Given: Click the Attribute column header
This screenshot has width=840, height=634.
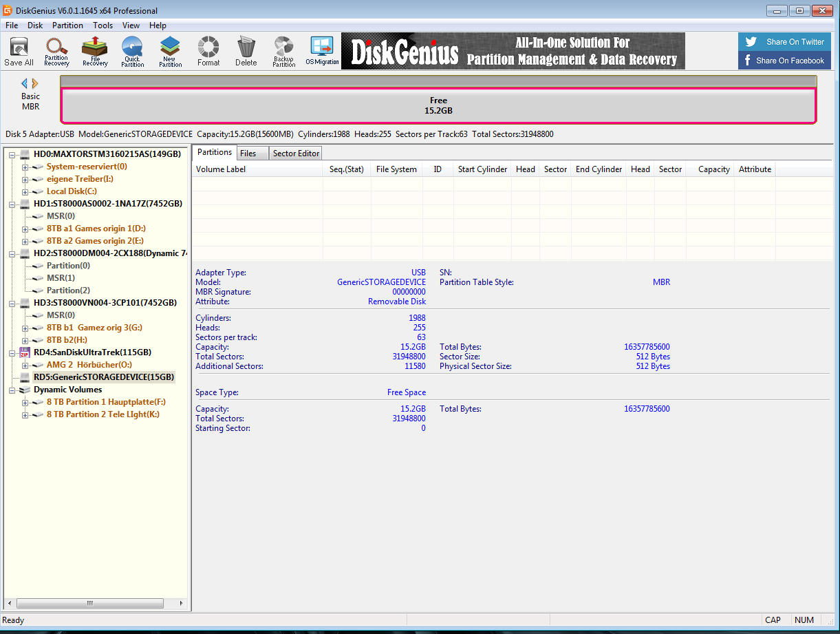Looking at the screenshot, I should [x=755, y=169].
